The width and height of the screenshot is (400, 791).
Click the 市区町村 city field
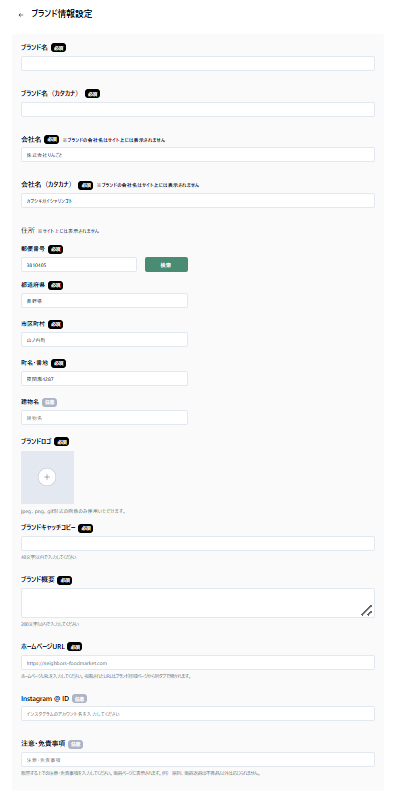[104, 340]
